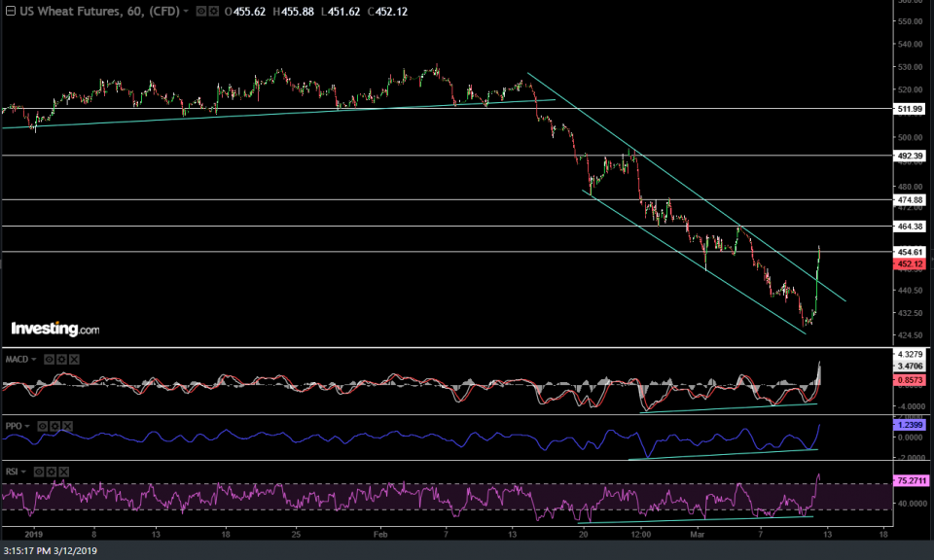Hide the PPO indicator using eye icon

point(43,426)
